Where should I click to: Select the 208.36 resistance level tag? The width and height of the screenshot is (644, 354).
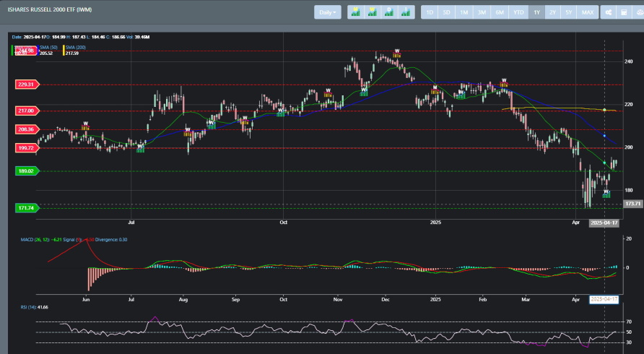[27, 129]
